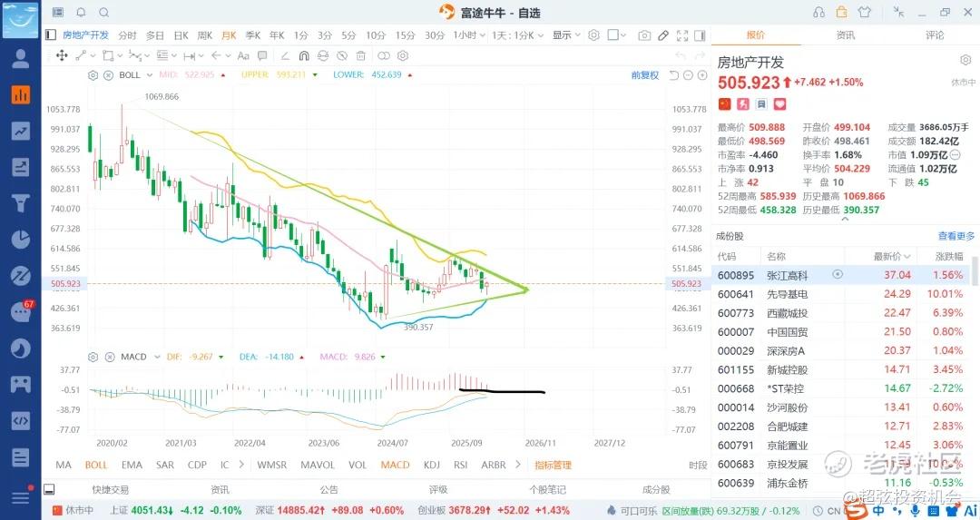The height and width of the screenshot is (520, 980).
Task: Sort constituents by 涨跌幅 column header
Action: pyautogui.click(x=949, y=256)
